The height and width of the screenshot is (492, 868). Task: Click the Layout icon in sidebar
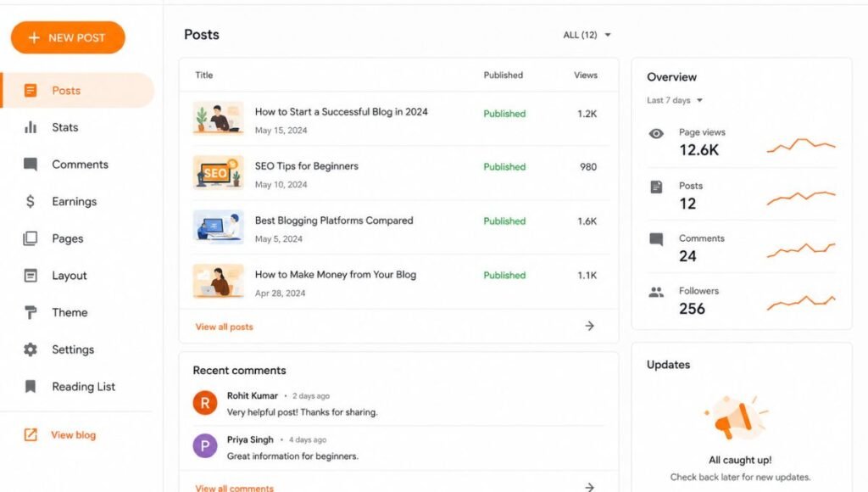click(x=31, y=276)
